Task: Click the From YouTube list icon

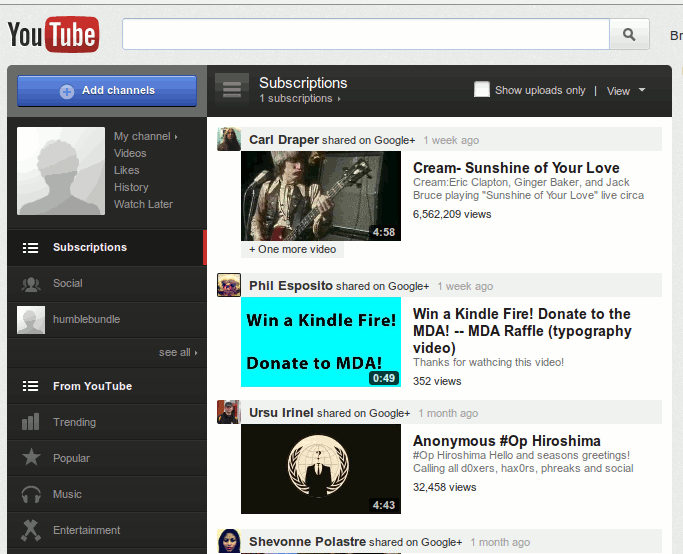Action: [x=30, y=386]
